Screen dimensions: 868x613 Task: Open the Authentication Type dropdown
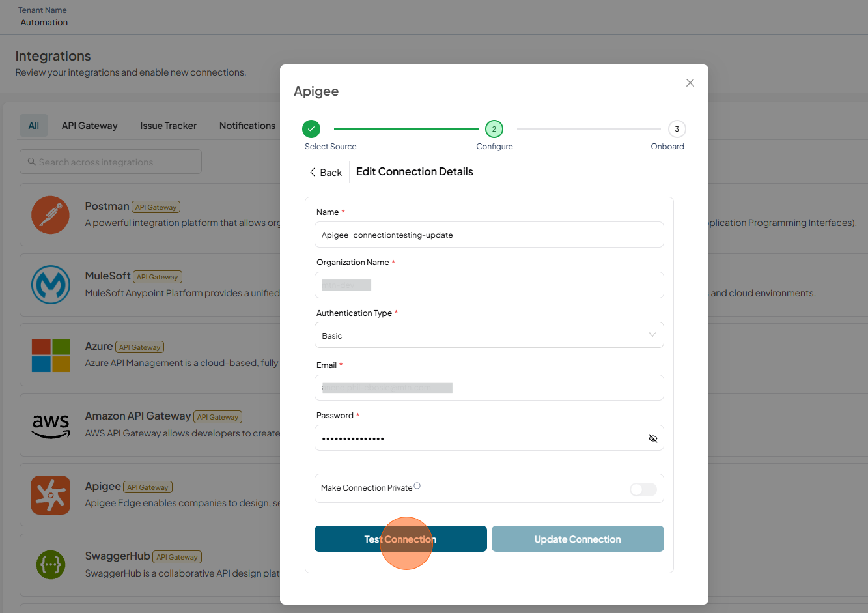[489, 335]
